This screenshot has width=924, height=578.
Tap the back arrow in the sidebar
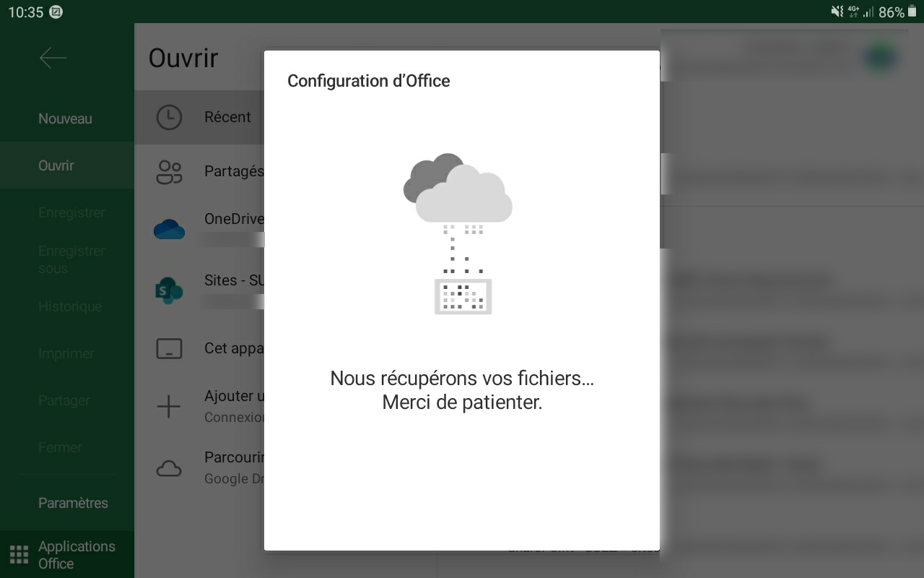53,58
